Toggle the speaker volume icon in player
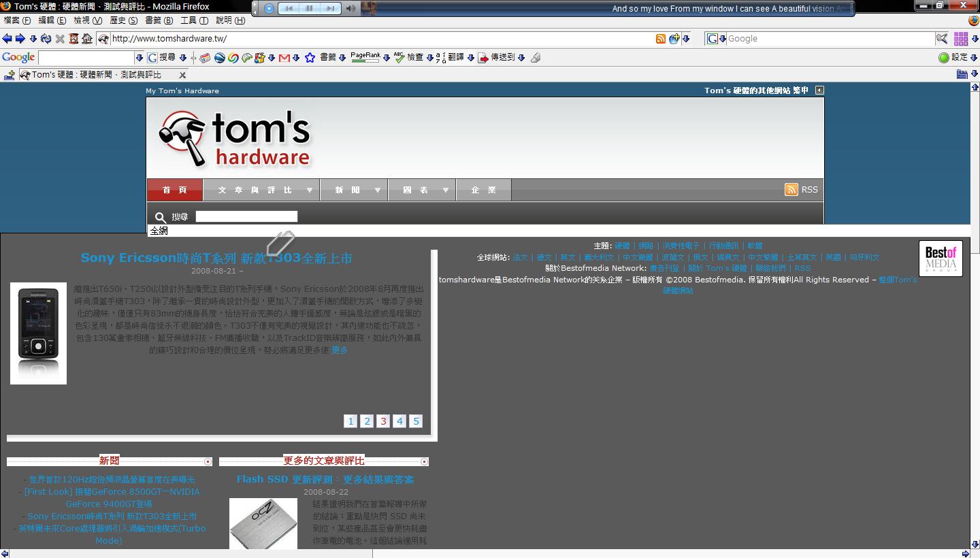The image size is (980, 558). click(350, 8)
